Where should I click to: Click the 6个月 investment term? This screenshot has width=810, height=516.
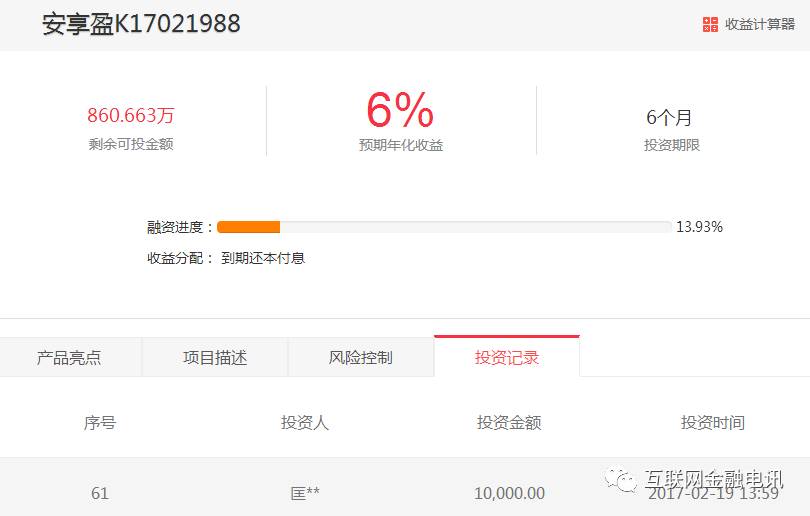[x=669, y=117]
